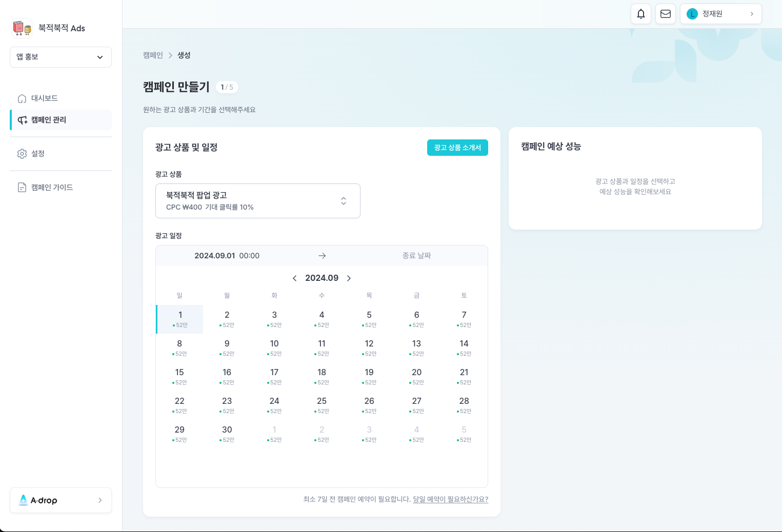Image resolution: width=782 pixels, height=532 pixels.
Task: Select September 20 in the calendar
Action: 417,377
